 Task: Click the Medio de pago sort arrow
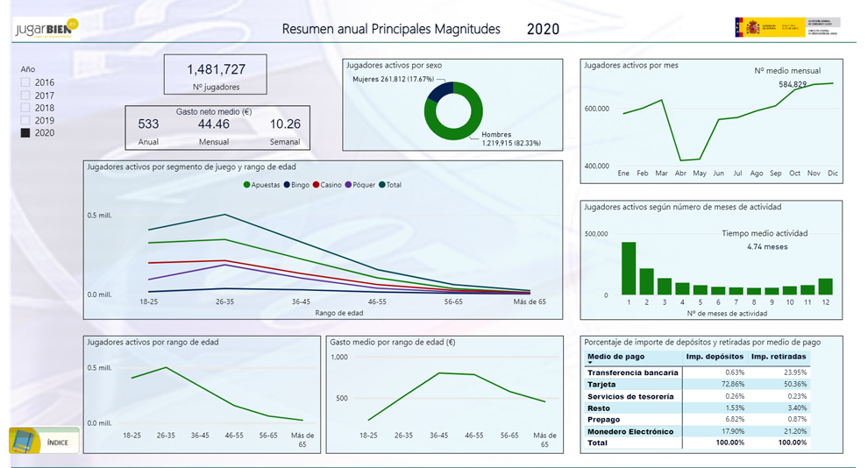pos(590,363)
